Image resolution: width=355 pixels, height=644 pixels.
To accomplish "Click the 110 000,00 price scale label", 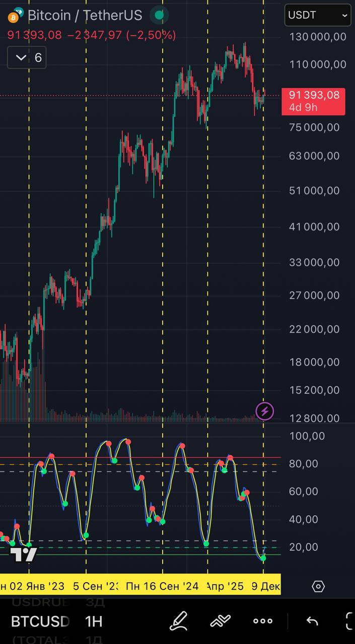I will coord(318,64).
